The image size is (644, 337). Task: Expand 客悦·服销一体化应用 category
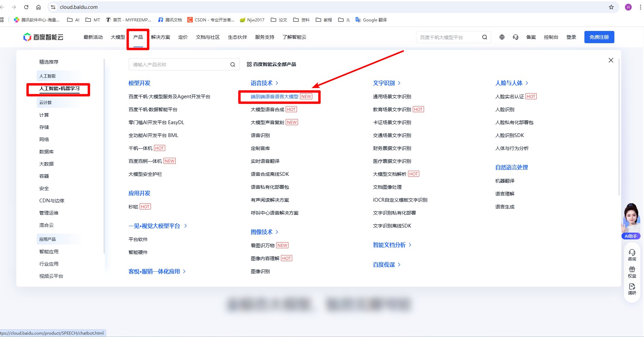click(157, 271)
